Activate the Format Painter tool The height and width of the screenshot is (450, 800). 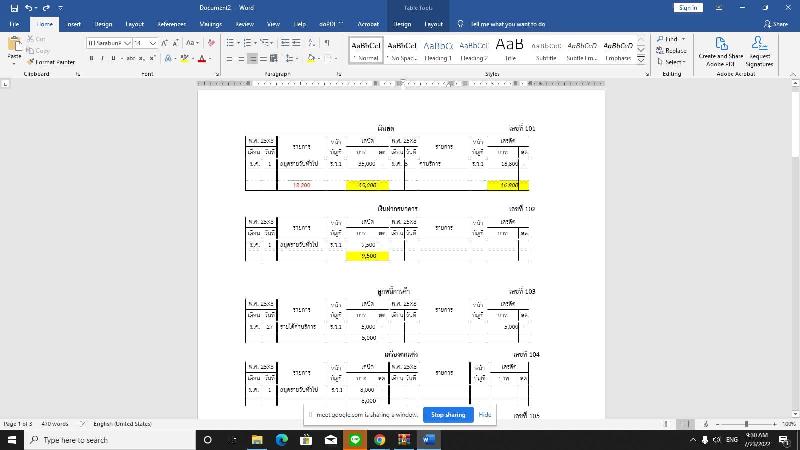pyautogui.click(x=51, y=61)
